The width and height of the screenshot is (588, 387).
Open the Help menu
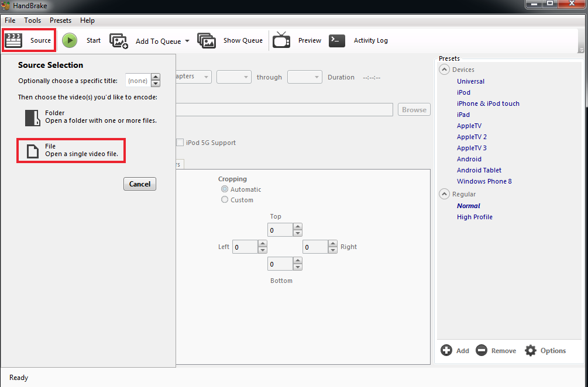tap(87, 20)
